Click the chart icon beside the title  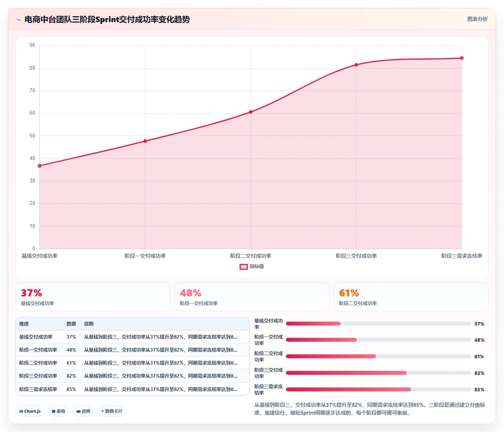(x=19, y=20)
